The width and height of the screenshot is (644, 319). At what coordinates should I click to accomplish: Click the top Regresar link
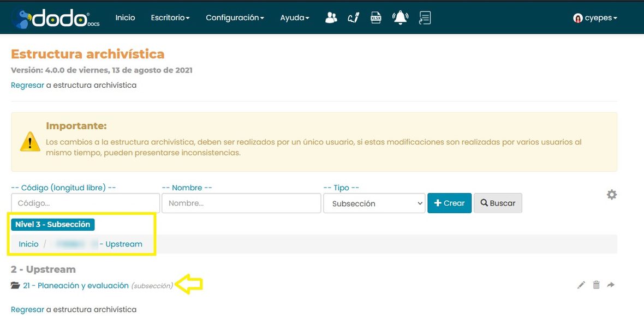pyautogui.click(x=27, y=86)
